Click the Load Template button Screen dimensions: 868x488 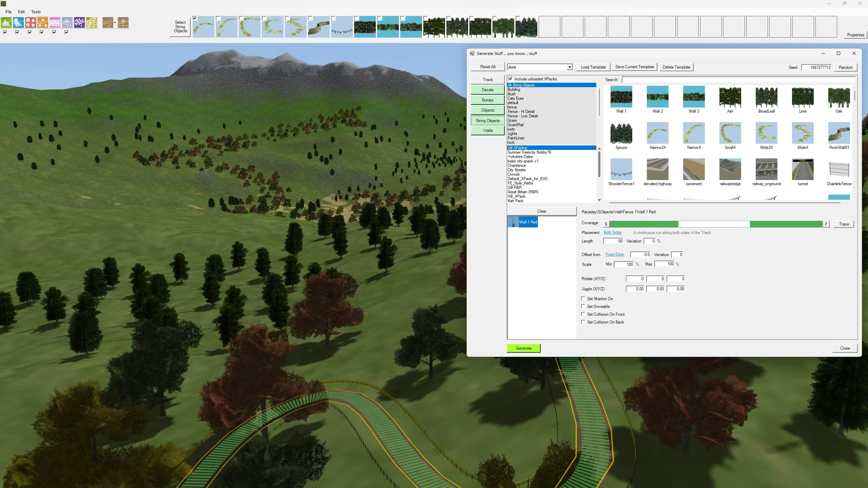[593, 67]
